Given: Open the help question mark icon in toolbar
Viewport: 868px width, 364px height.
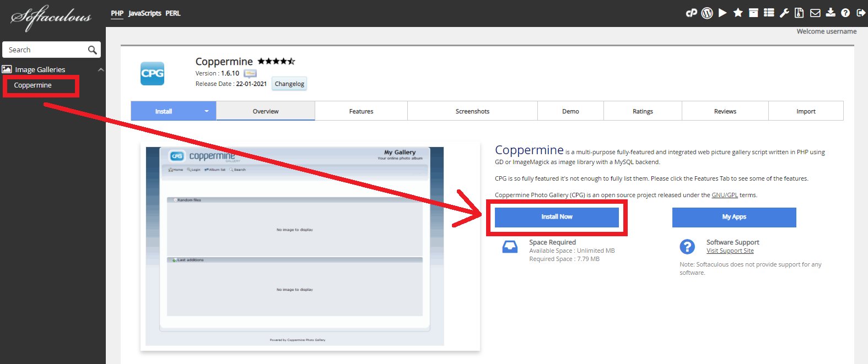Looking at the screenshot, I should tap(845, 13).
